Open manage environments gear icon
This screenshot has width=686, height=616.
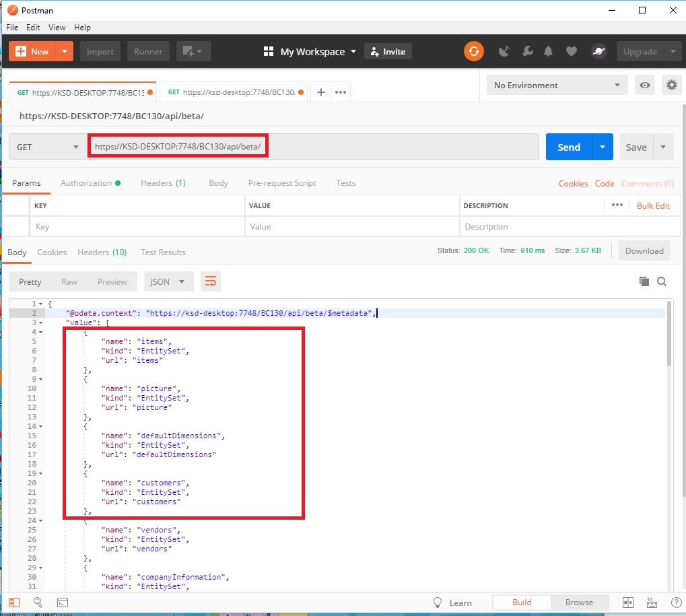click(671, 85)
